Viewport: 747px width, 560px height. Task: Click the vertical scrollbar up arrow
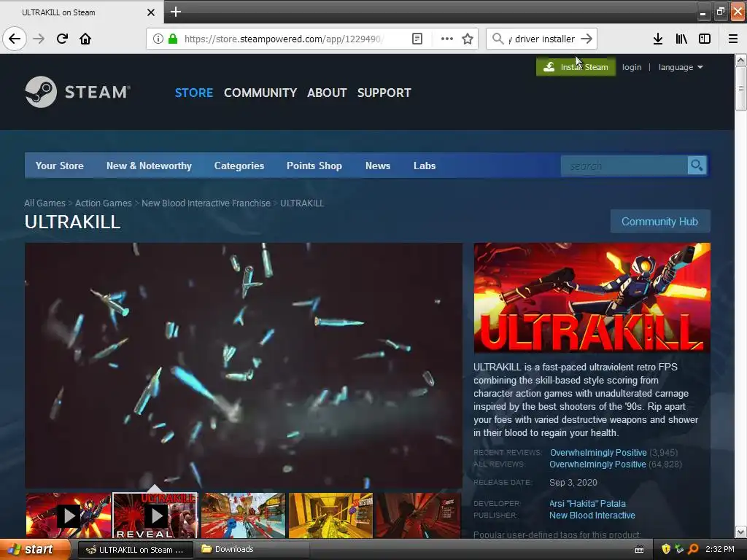click(x=740, y=61)
